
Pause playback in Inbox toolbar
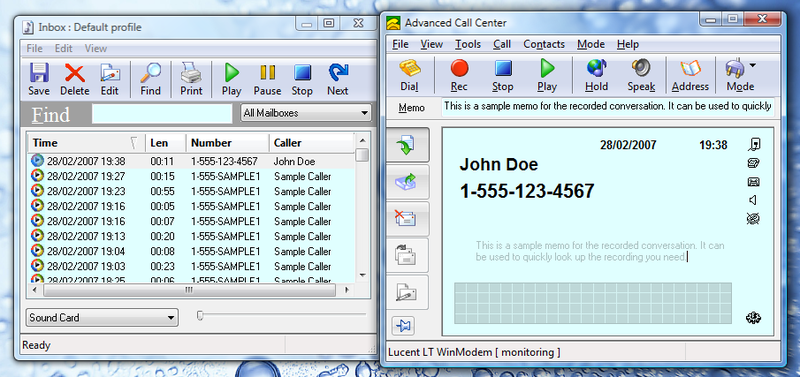click(267, 79)
